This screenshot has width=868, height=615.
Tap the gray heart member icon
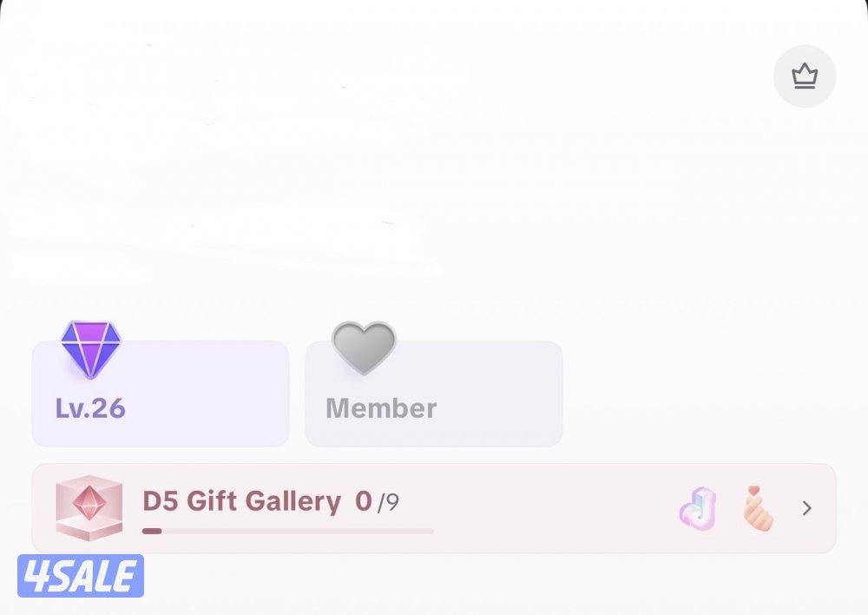coord(364,347)
